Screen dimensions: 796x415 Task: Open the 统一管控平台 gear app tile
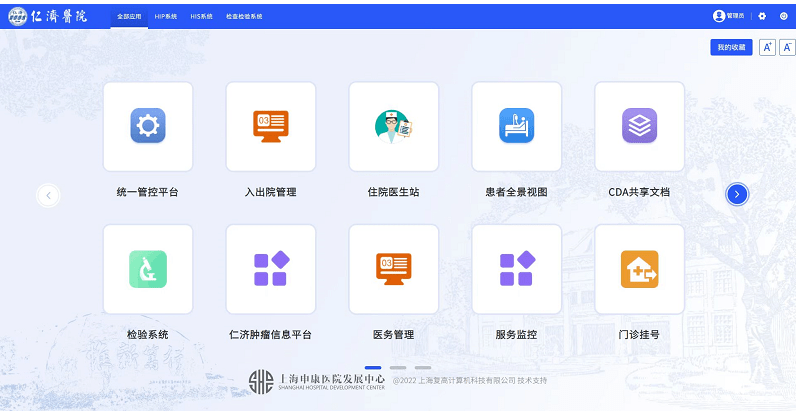tap(148, 126)
